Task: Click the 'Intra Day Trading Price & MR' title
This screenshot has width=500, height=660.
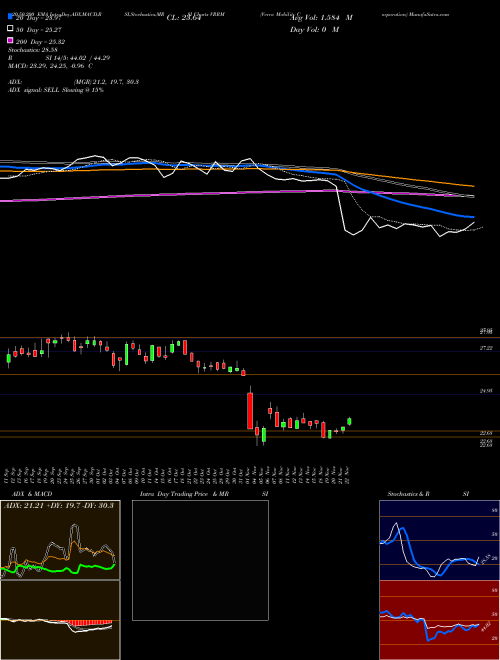Action: tap(184, 494)
